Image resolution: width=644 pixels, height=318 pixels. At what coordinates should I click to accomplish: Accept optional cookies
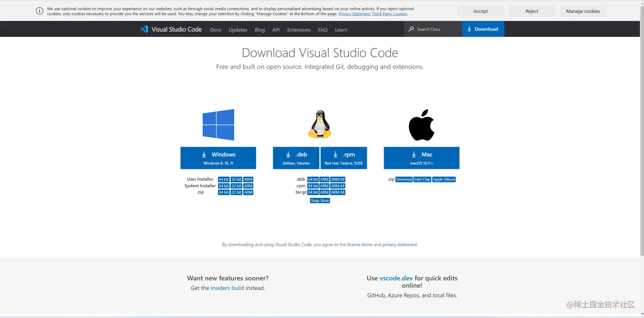tap(481, 11)
